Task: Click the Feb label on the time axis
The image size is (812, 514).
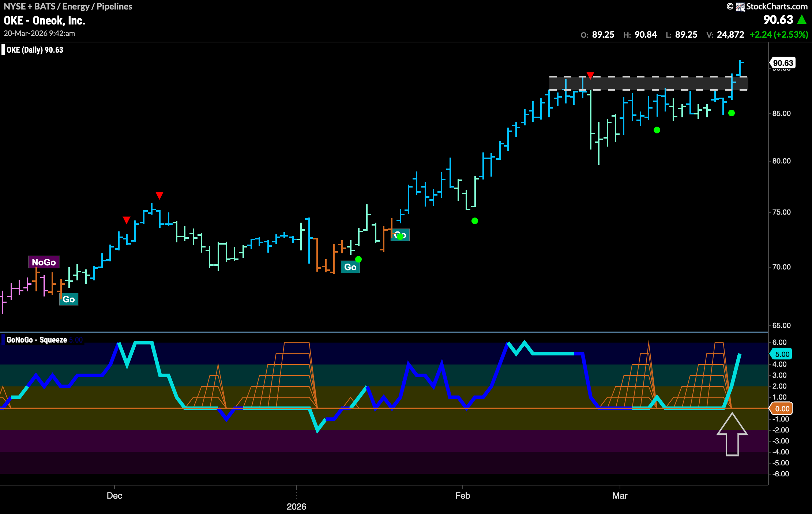Action: coord(463,496)
